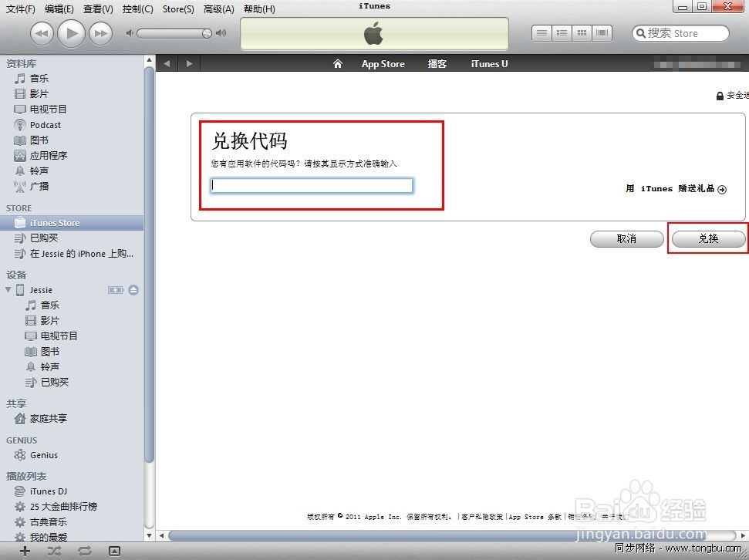Image resolution: width=749 pixels, height=560 pixels.
Task: Switch to Cover Flow view
Action: (x=602, y=33)
